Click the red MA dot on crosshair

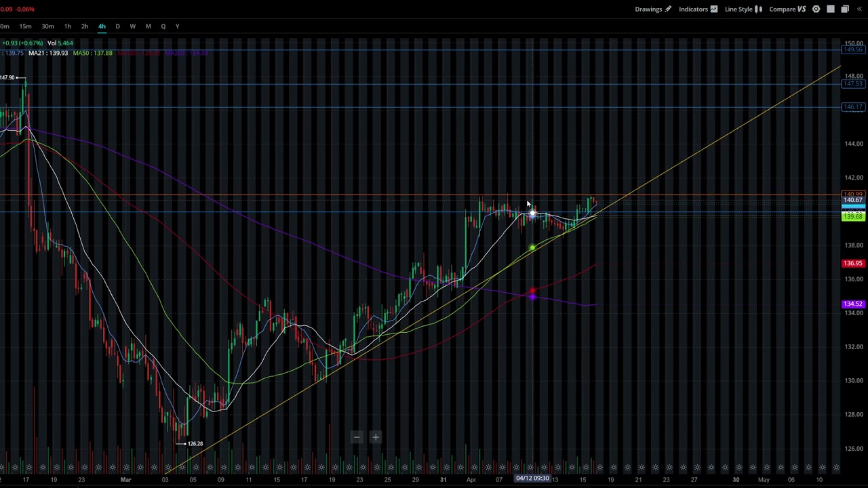(x=532, y=291)
